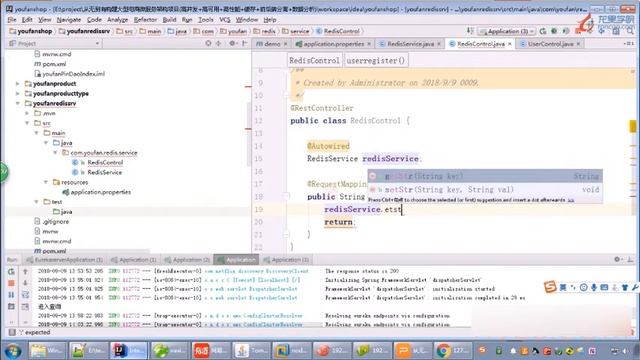Toggle soft-wrap in Run console
Viewport: 640px width, 360px height.
(x=25, y=294)
